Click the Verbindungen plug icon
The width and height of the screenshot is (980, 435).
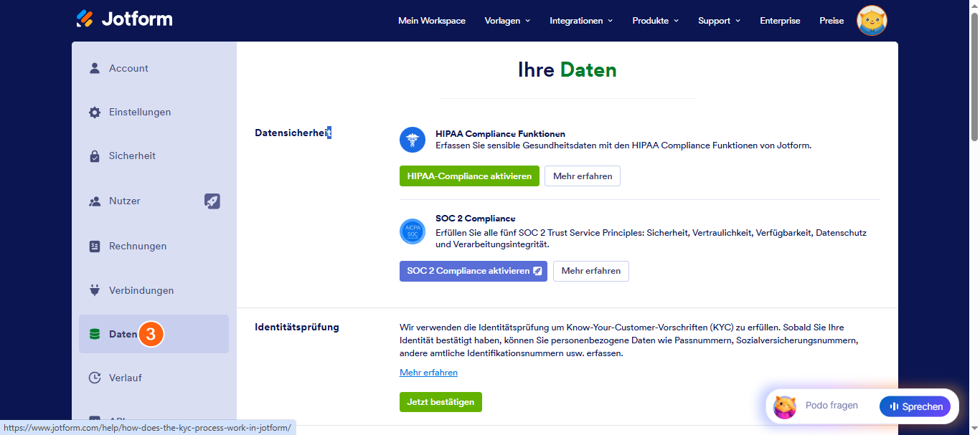[94, 290]
